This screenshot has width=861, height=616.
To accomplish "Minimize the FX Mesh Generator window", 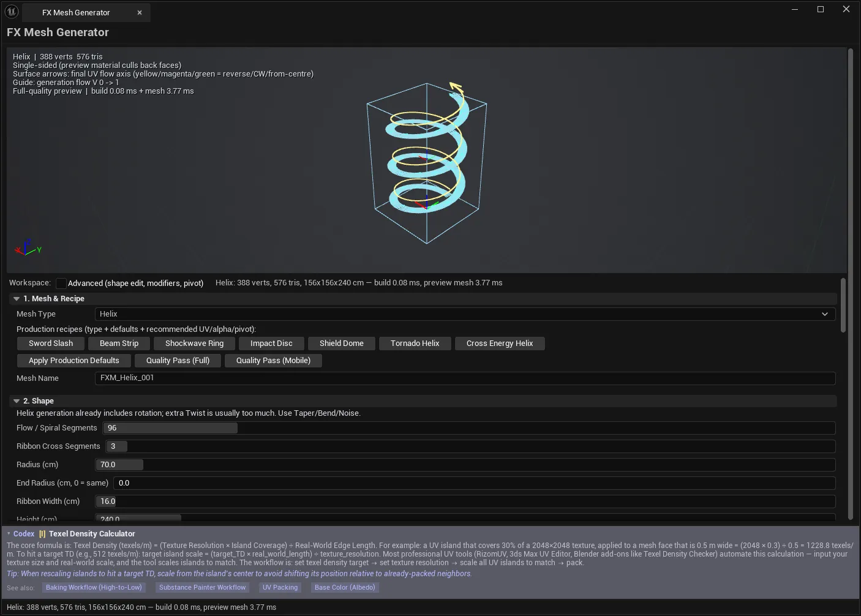I will tap(795, 9).
